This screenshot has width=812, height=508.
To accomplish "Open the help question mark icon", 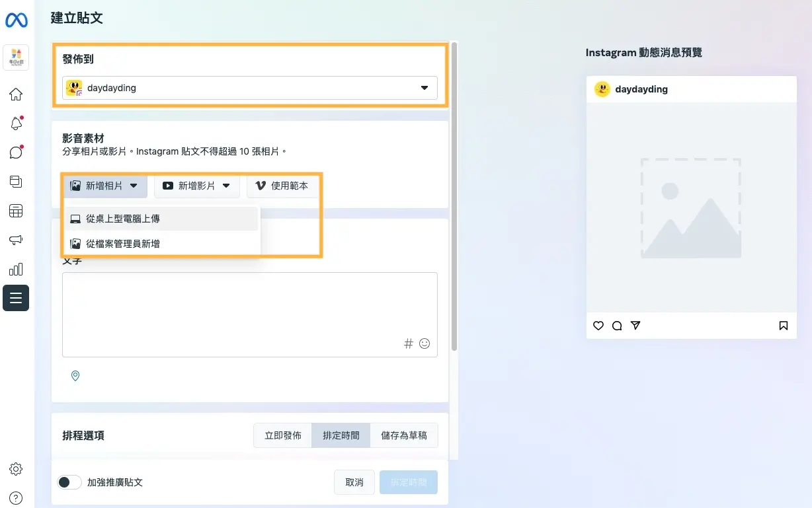I will pyautogui.click(x=16, y=497).
